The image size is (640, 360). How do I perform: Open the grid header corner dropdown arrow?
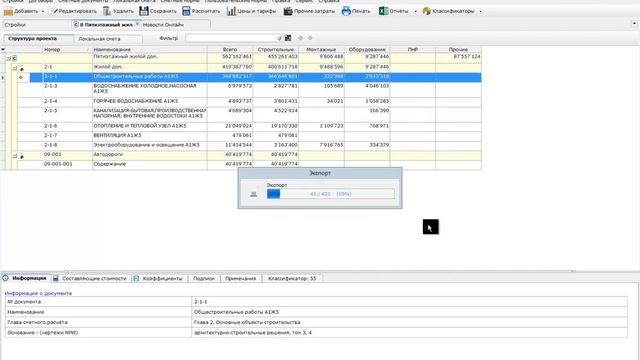pos(3,49)
